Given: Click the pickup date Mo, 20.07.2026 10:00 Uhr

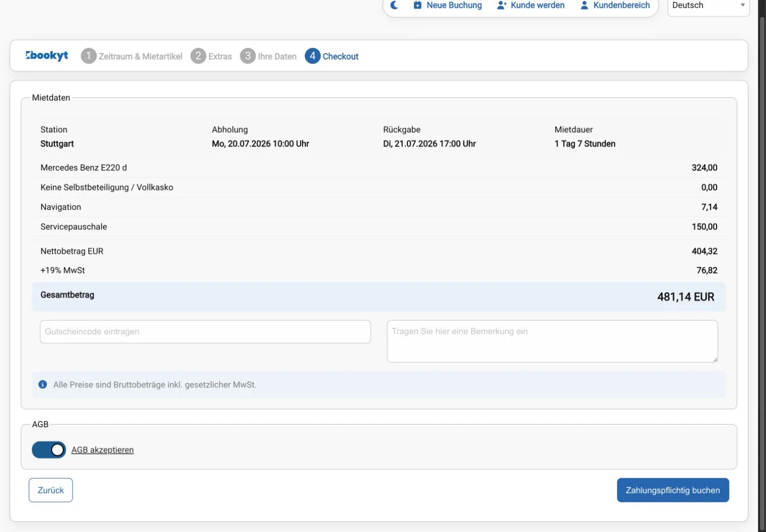Looking at the screenshot, I should pyautogui.click(x=261, y=143).
